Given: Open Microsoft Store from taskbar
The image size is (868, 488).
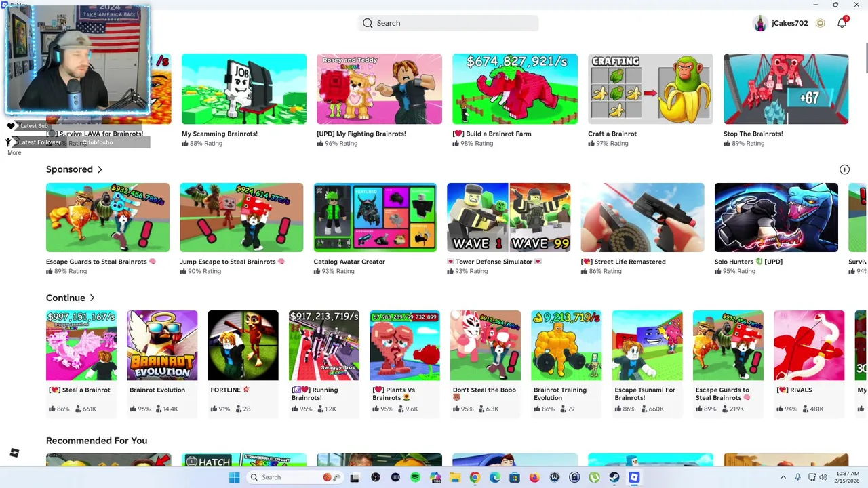Looking at the screenshot, I should (515, 477).
